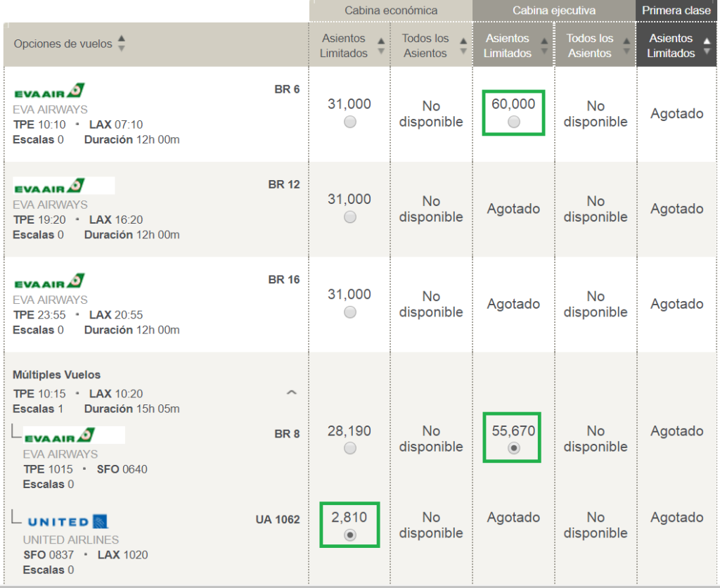Collapse the Múltiples Vuelos details chevron

coord(292,392)
